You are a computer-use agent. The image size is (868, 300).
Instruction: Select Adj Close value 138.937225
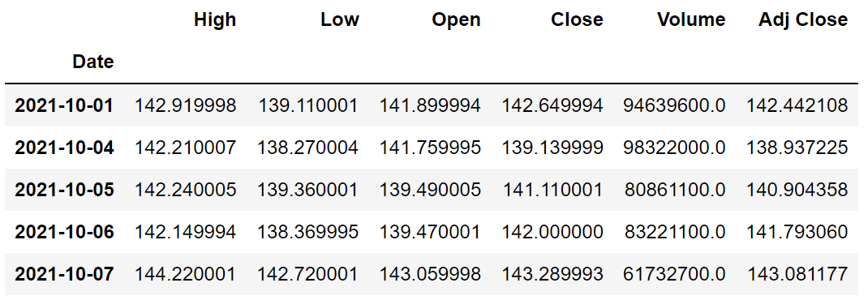point(797,148)
